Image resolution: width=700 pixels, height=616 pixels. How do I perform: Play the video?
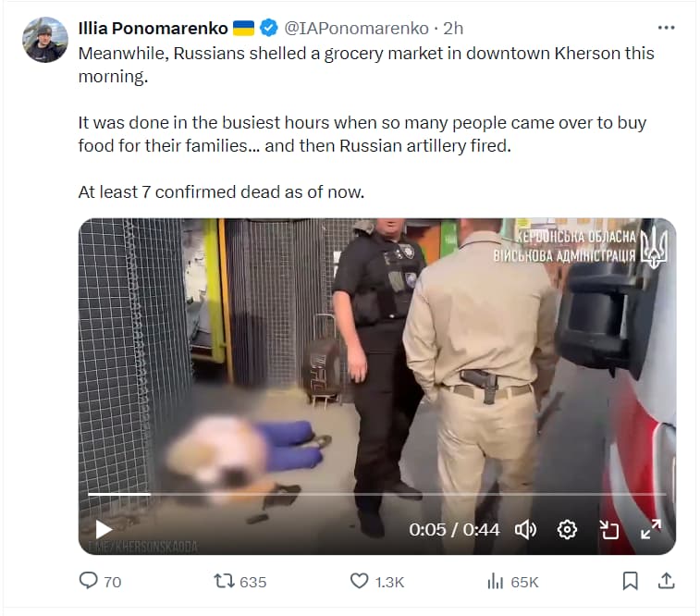pyautogui.click(x=104, y=530)
